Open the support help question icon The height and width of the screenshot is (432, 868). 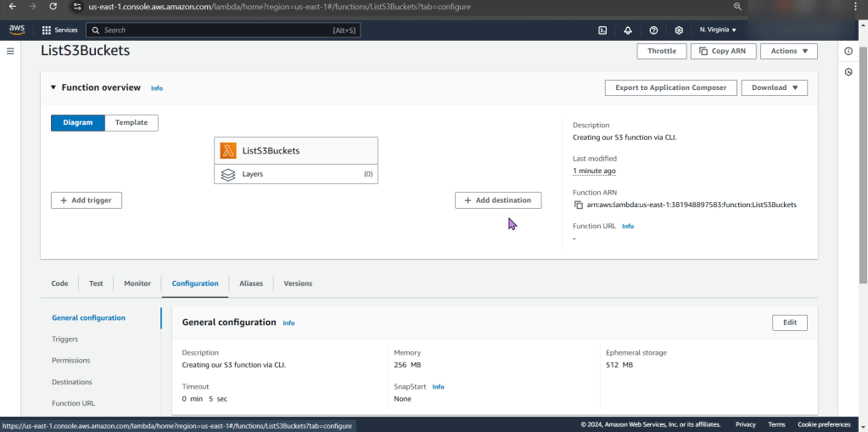tap(653, 30)
